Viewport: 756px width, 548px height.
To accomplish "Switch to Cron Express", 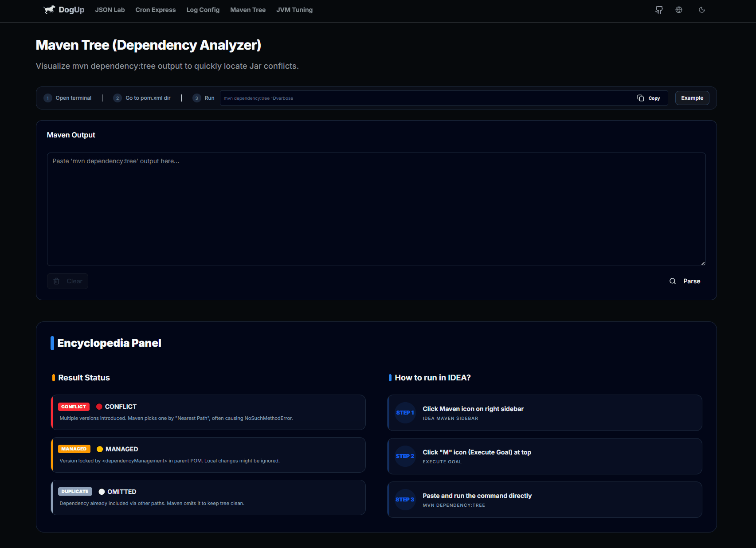I will [x=155, y=10].
